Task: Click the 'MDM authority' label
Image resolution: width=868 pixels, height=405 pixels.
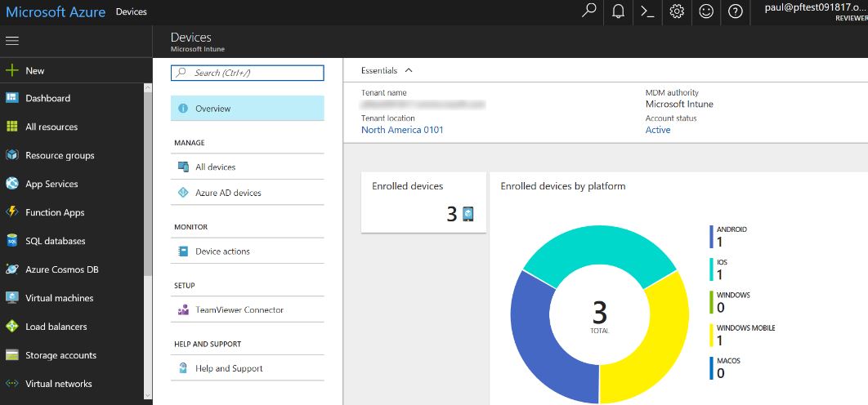Action: pos(672,92)
